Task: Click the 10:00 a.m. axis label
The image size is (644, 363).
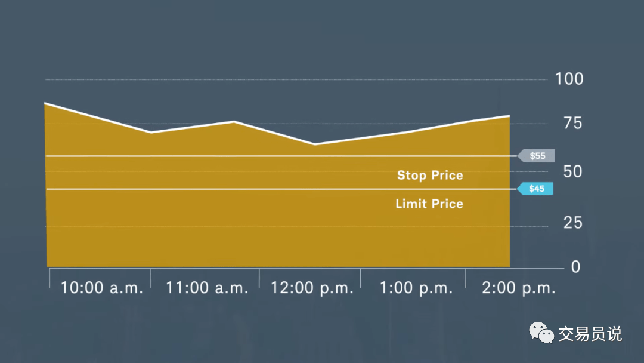Action: coord(102,288)
